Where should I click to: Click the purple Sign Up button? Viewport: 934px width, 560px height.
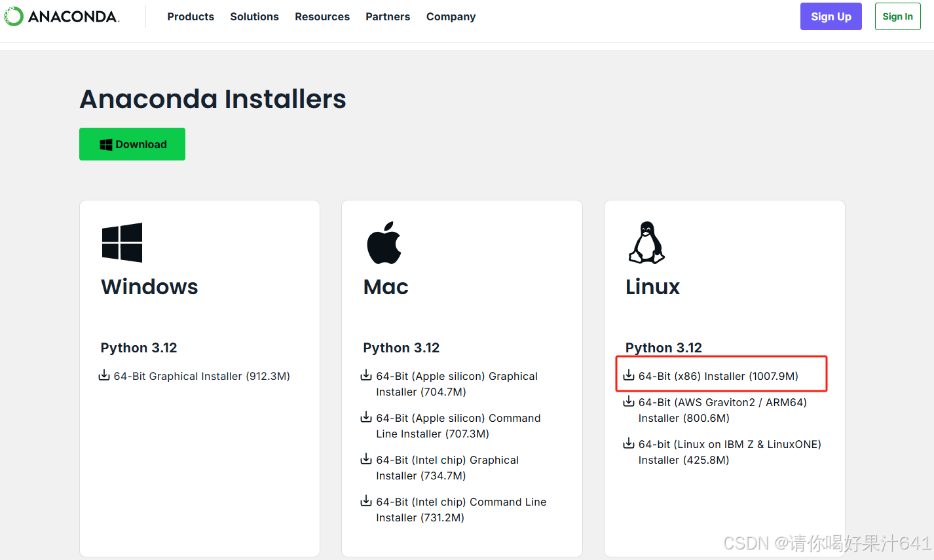click(831, 16)
